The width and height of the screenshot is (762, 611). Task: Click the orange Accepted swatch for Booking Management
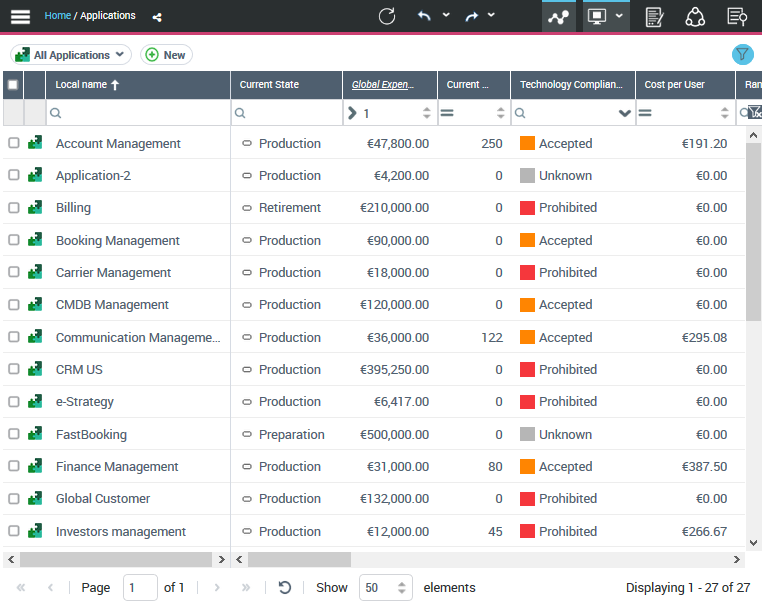click(x=527, y=241)
